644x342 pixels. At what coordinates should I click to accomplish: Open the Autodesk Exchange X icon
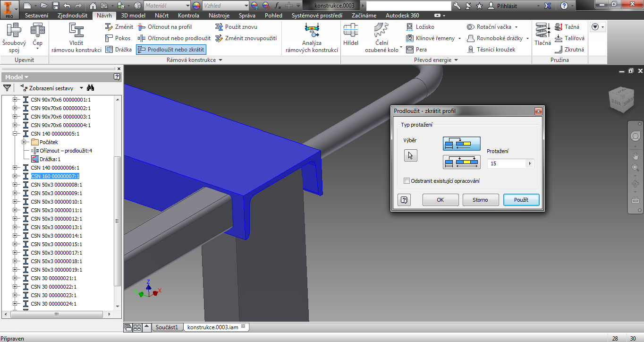pos(548,6)
